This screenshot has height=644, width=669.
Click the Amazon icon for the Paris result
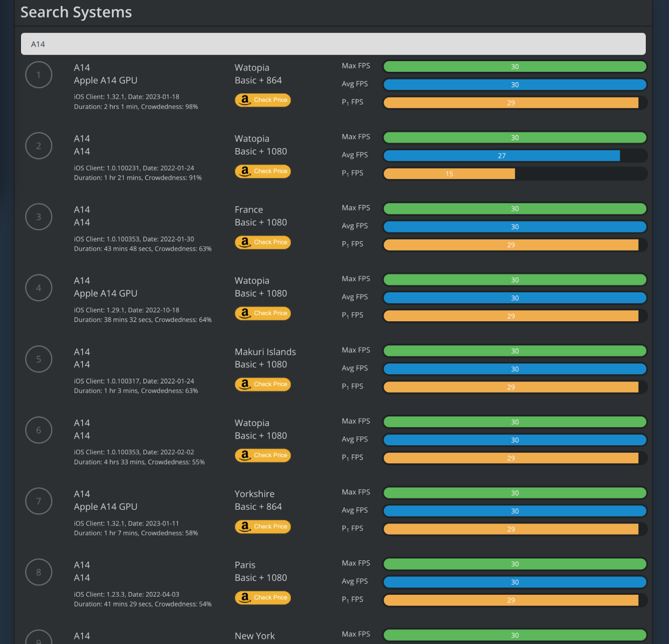click(x=245, y=597)
